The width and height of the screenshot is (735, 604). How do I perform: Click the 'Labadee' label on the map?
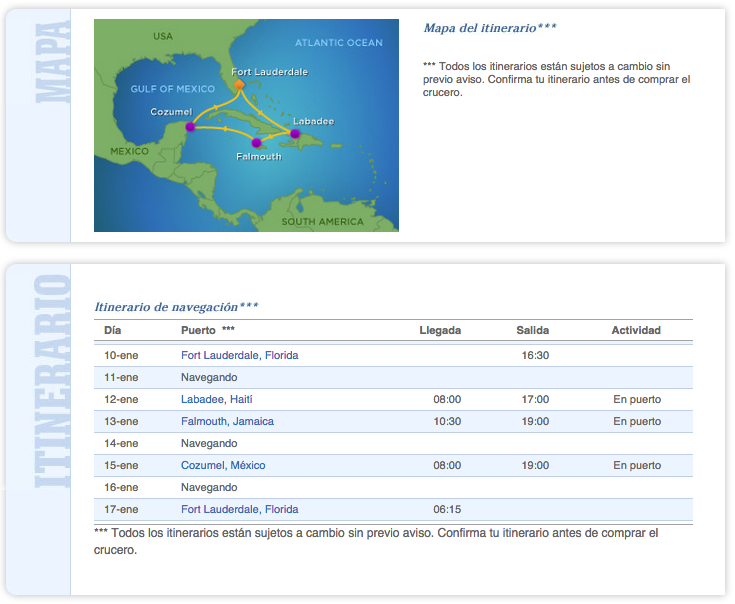[x=314, y=121]
